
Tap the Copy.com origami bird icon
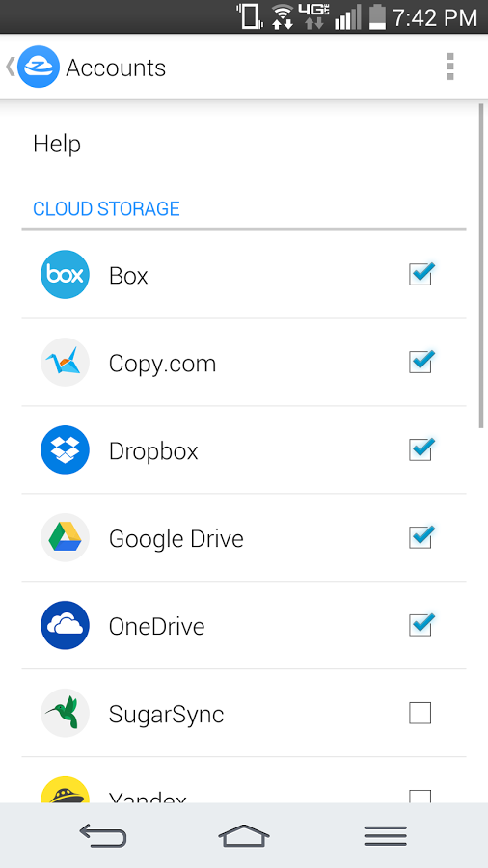(x=66, y=362)
